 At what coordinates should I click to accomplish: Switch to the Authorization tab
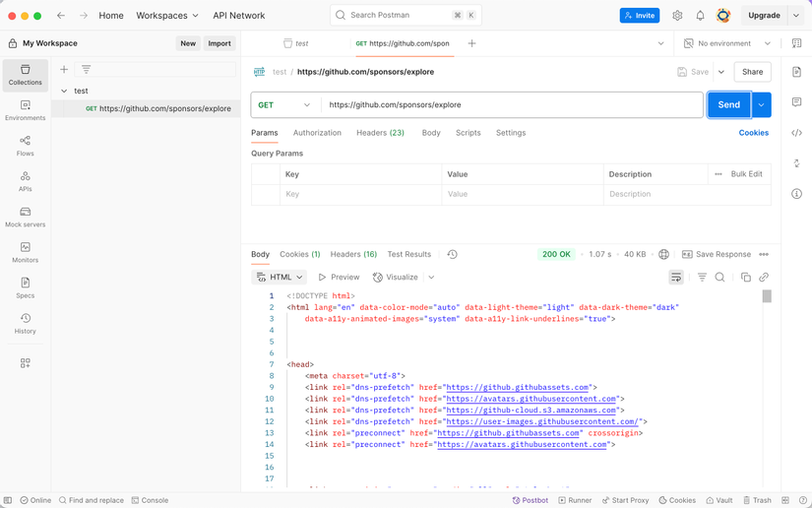(317, 133)
